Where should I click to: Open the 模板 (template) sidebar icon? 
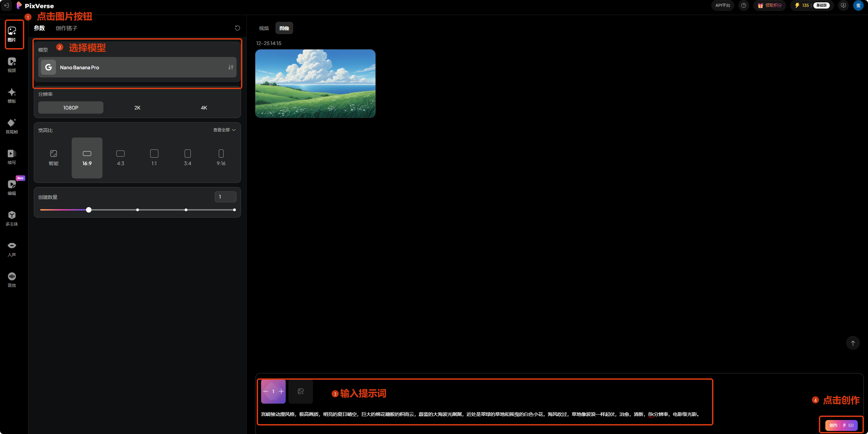point(12,95)
